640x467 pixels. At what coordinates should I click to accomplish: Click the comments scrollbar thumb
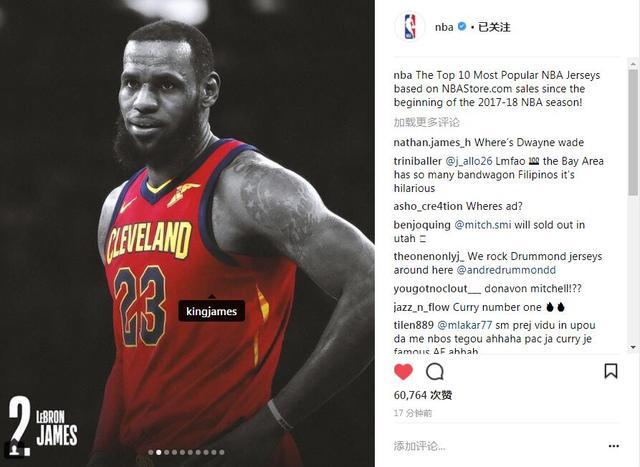tap(633, 131)
